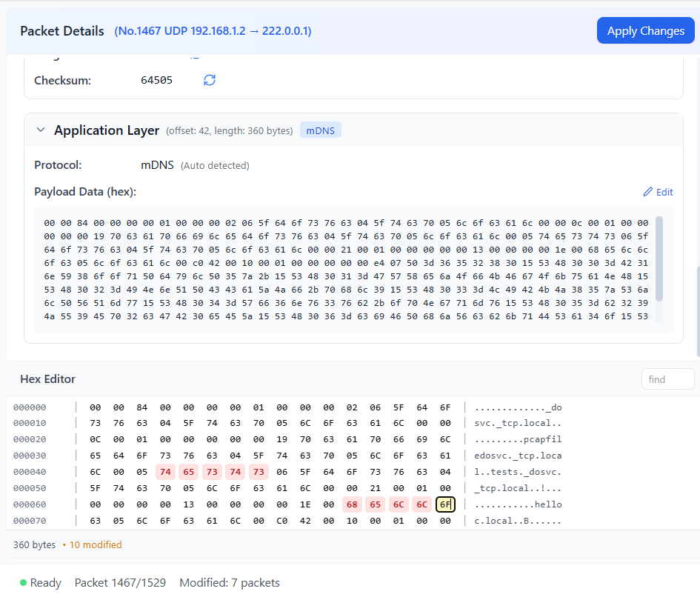
Task: Recalculate the checksum using the refresh icon
Action: (x=209, y=80)
